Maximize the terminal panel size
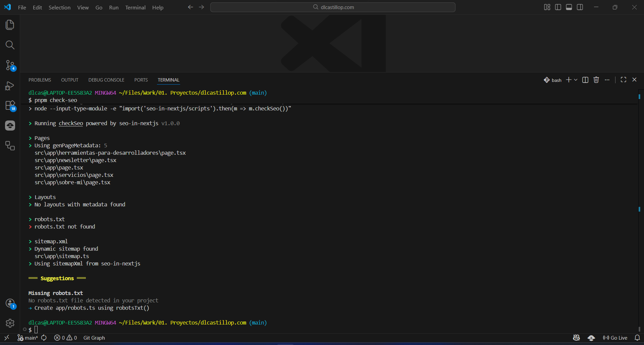Viewport: 644px width, 345px height. [x=624, y=80]
